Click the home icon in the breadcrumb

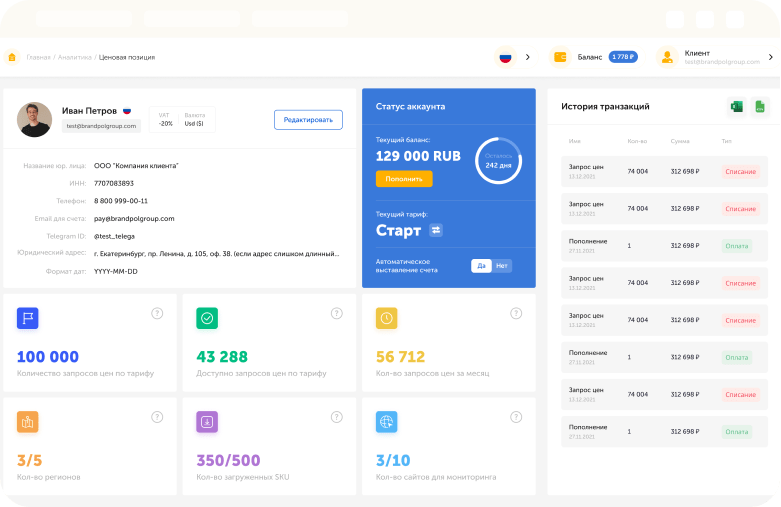(12, 57)
